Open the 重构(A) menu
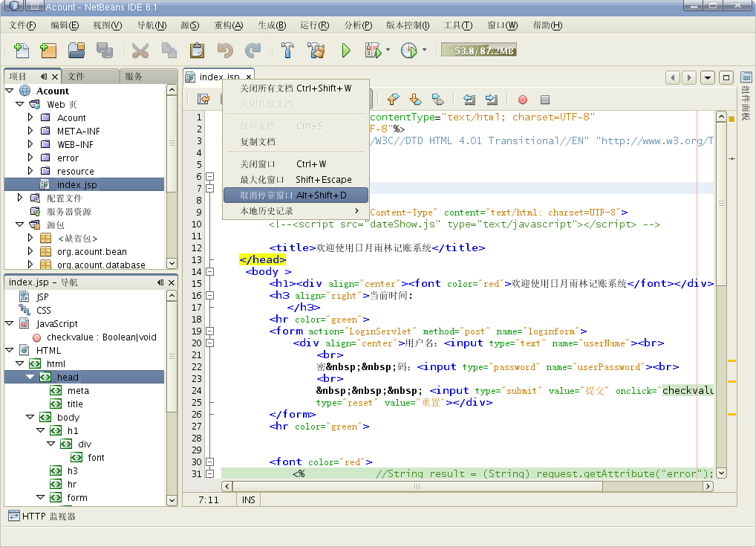 pyautogui.click(x=229, y=25)
